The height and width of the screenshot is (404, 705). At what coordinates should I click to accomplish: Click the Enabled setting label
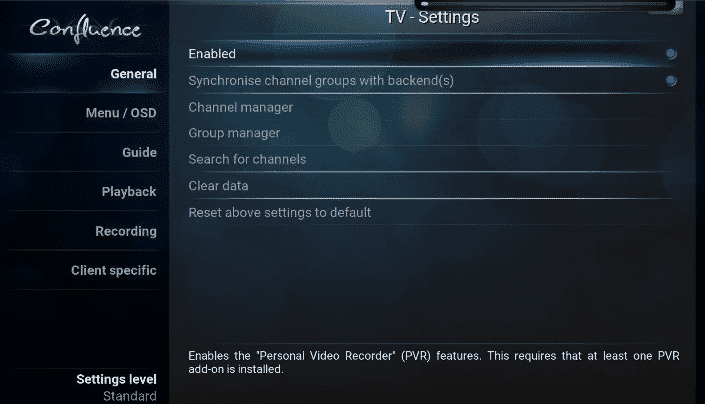(212, 54)
